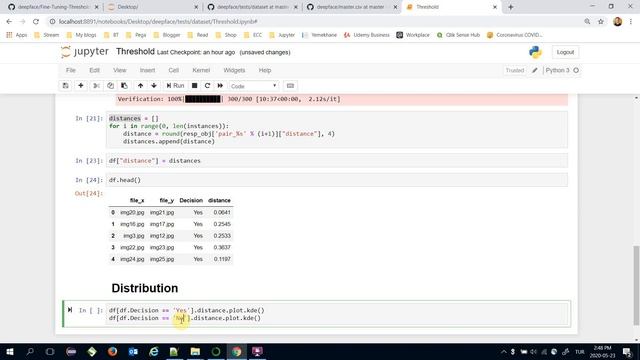Viewport: 640px width, 360px height.
Task: Open Chrome from the taskbar
Action: click(236, 351)
